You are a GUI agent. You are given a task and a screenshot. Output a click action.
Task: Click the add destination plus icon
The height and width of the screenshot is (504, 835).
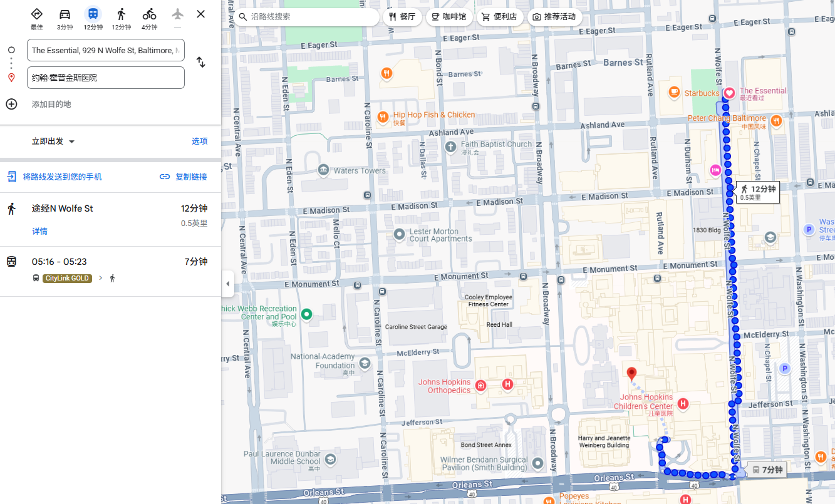tap(11, 104)
